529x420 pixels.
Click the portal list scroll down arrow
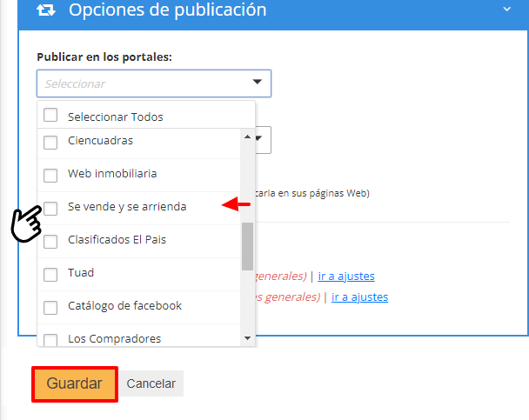[247, 337]
